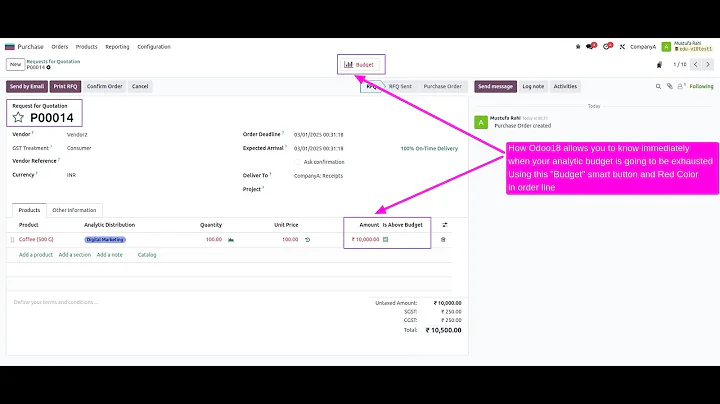Open Deliver To field CompanyA: Receipts
This screenshot has width=720, height=404.
(x=319, y=176)
